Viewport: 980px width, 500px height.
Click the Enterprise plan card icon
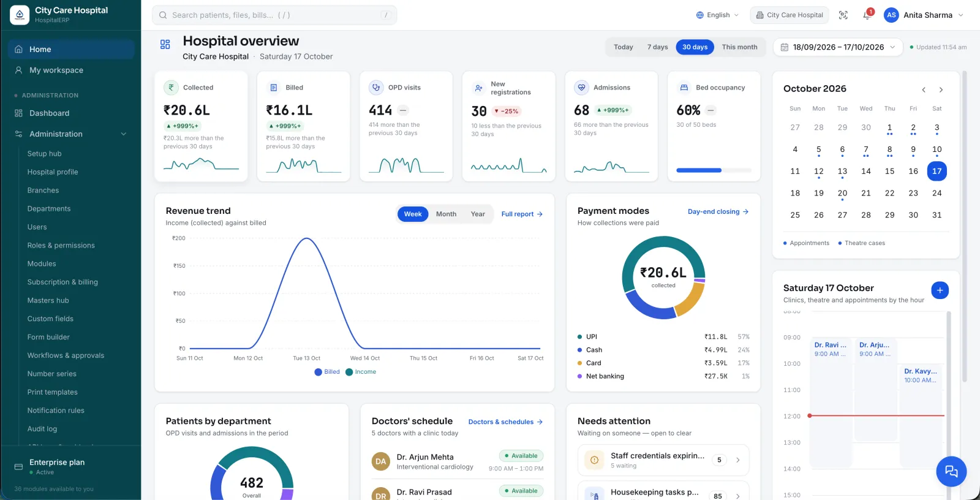(18, 467)
